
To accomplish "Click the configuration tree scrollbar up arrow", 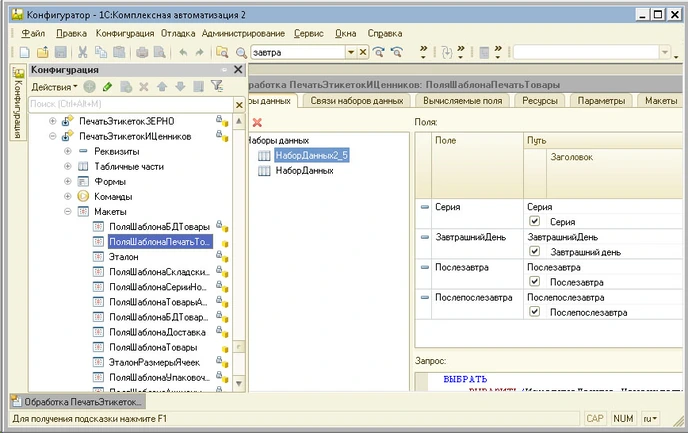I will click(x=239, y=121).
